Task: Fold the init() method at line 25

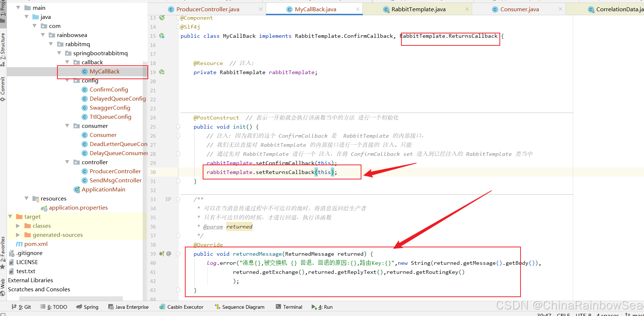Action: tap(178, 127)
